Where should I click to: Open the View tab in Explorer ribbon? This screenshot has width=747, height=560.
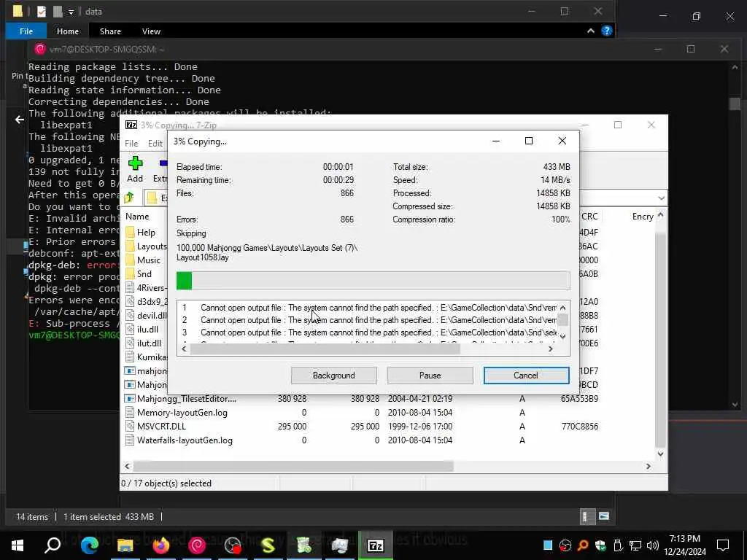coord(151,31)
